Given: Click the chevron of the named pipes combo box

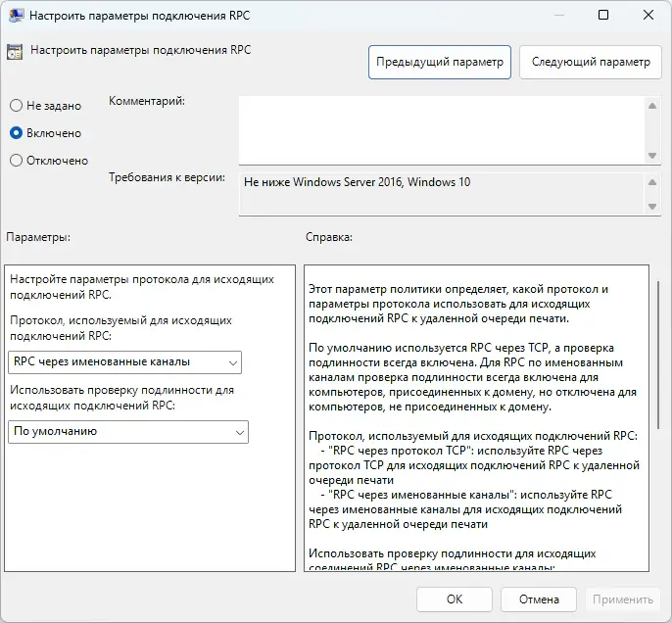Looking at the screenshot, I should tap(233, 362).
